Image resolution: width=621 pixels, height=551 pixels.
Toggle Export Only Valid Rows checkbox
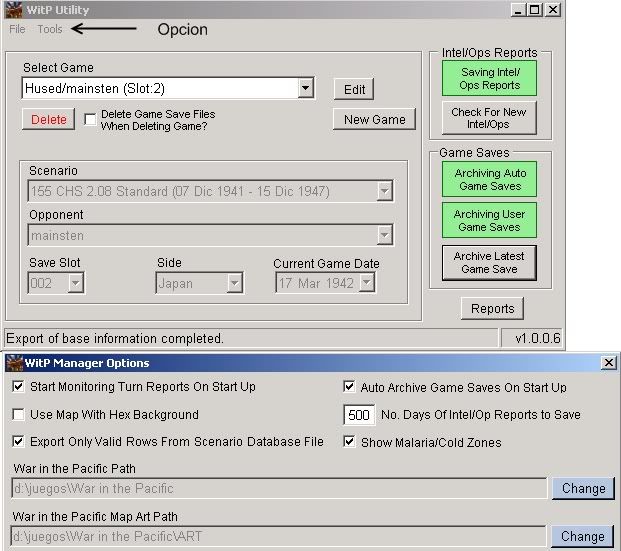[x=18, y=442]
